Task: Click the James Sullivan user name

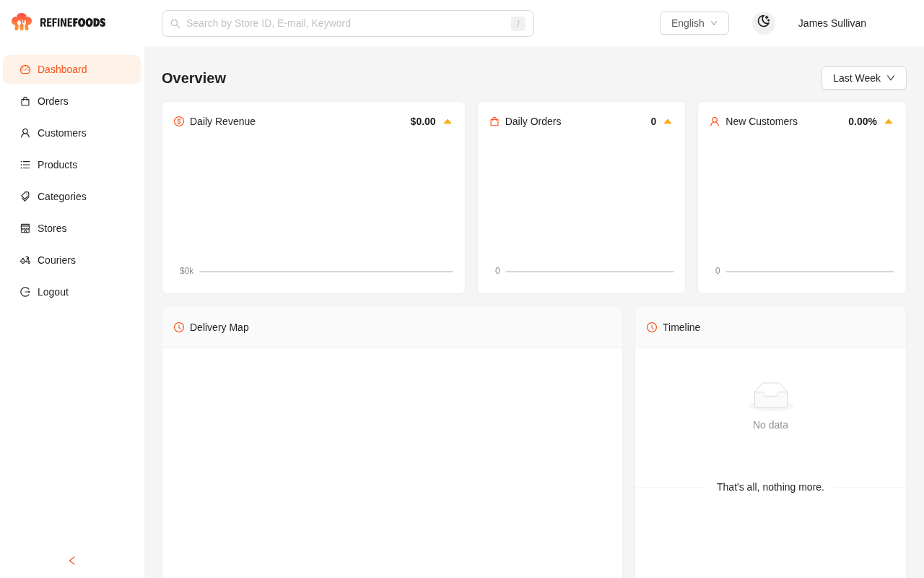Action: [x=832, y=23]
